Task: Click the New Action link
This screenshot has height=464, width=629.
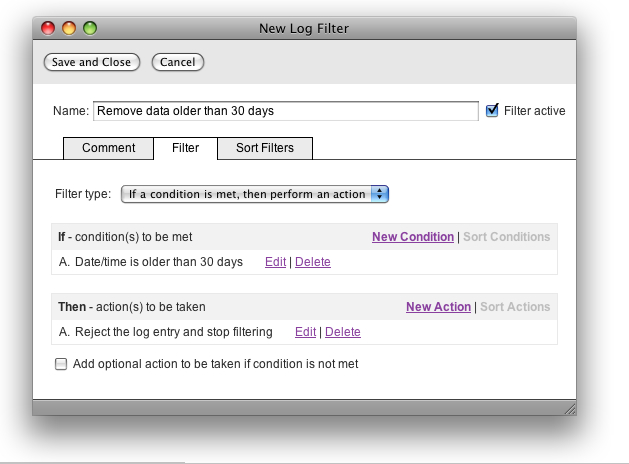Action: point(438,307)
